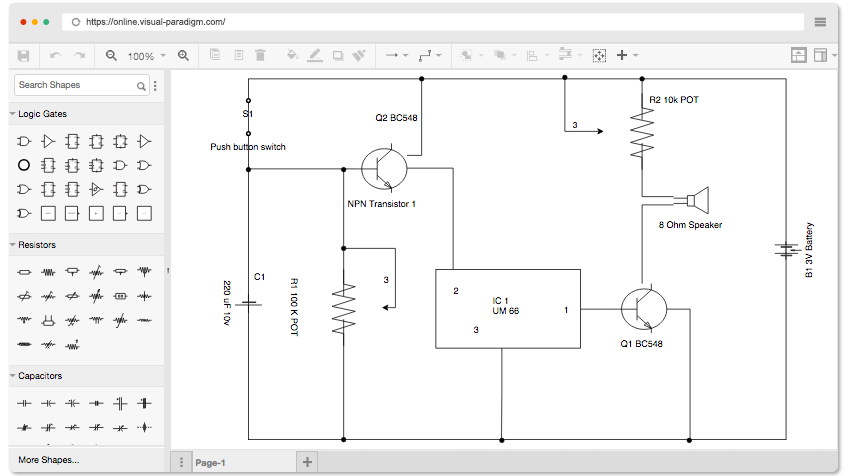Open the Align shapes dropdown
Image resolution: width=848 pixels, height=476 pixels.
click(x=538, y=55)
